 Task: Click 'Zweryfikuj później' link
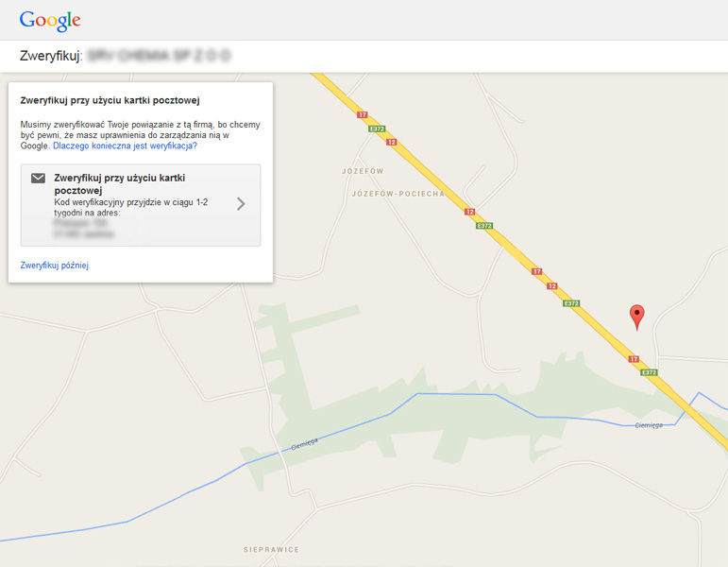(55, 266)
